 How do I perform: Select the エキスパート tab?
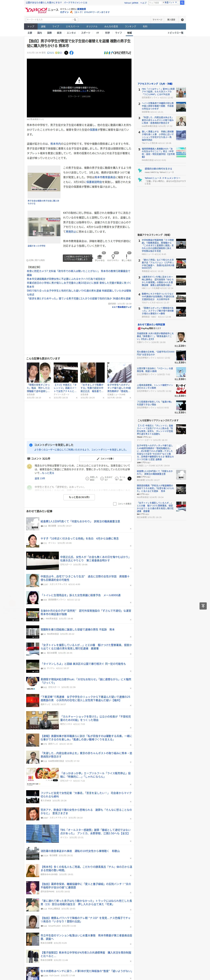click(x=72, y=27)
